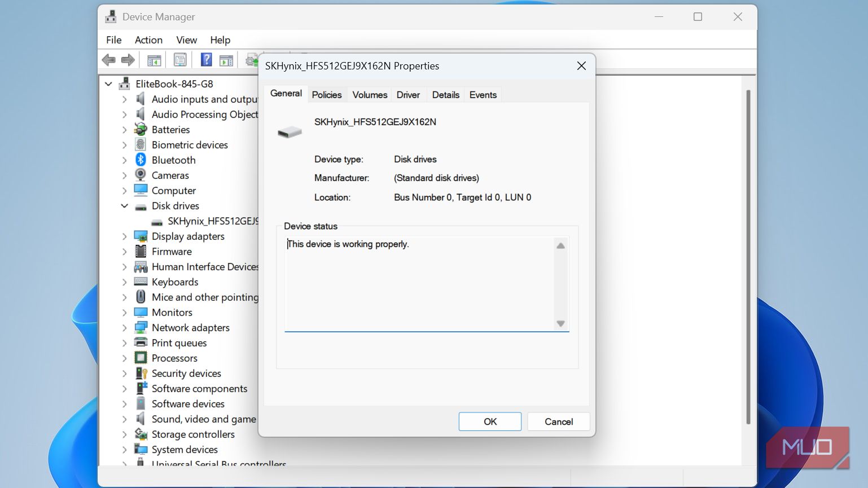The image size is (868, 488).
Task: Click the Security devices key icon
Action: 141,373
